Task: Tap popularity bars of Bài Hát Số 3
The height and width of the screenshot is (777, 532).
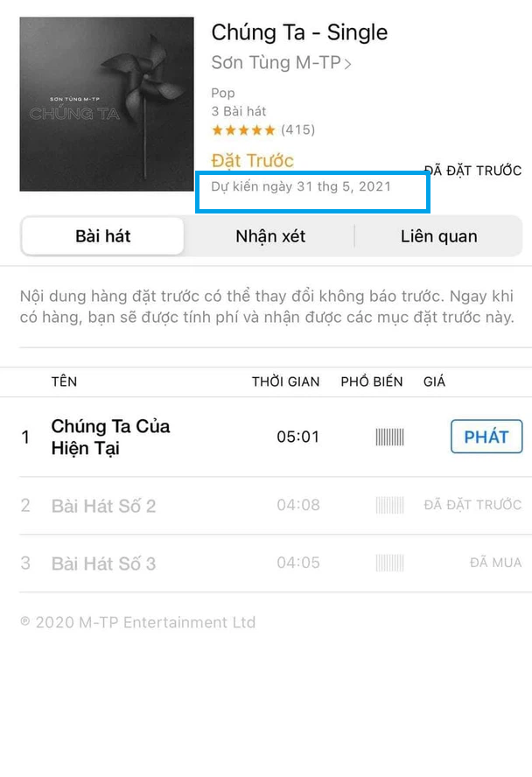Action: point(390,563)
